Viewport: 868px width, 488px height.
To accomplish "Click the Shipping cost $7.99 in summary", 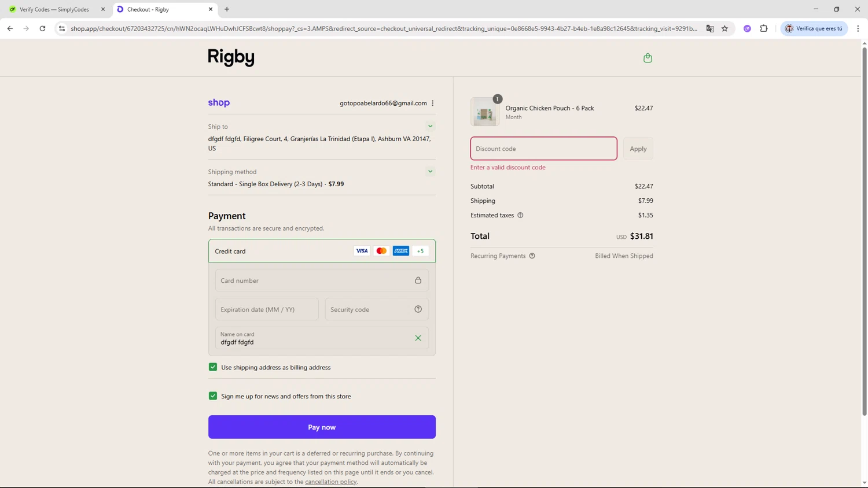I will pos(645,201).
